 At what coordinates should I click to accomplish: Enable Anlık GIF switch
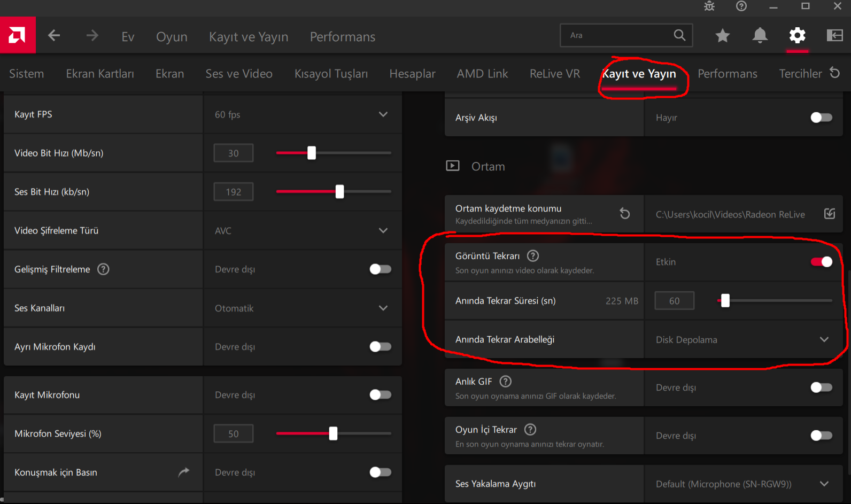(x=822, y=387)
